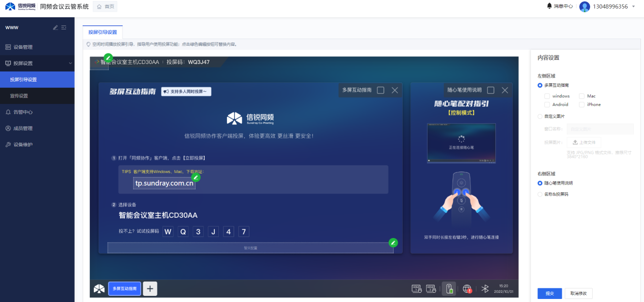Maximize the 随心笔使用说明 preview window

[x=491, y=90]
